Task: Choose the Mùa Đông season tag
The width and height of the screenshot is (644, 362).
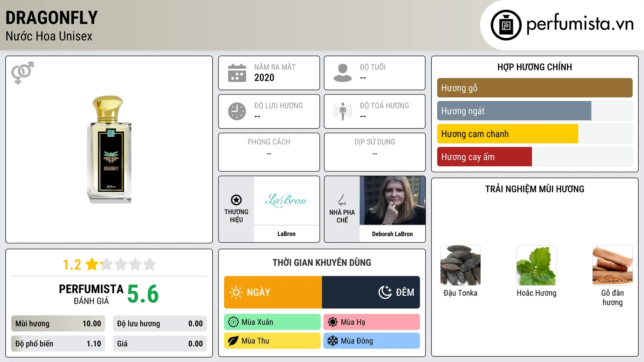Action: (x=372, y=341)
